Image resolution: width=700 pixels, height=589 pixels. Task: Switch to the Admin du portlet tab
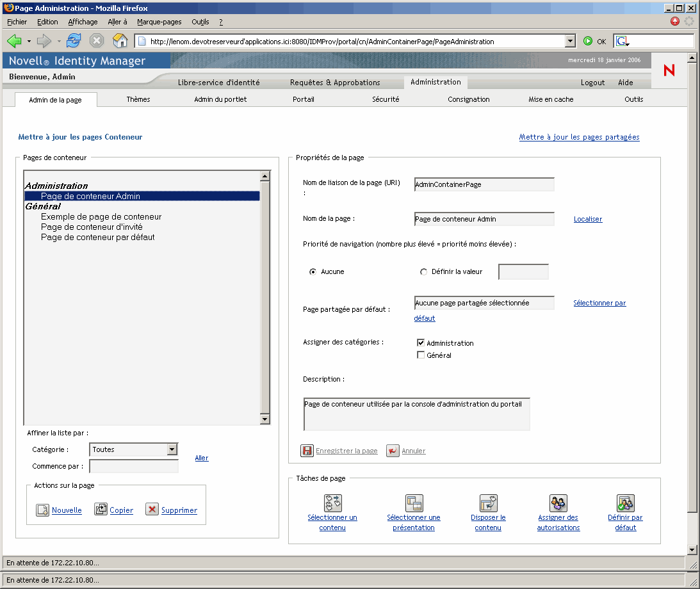click(x=220, y=99)
